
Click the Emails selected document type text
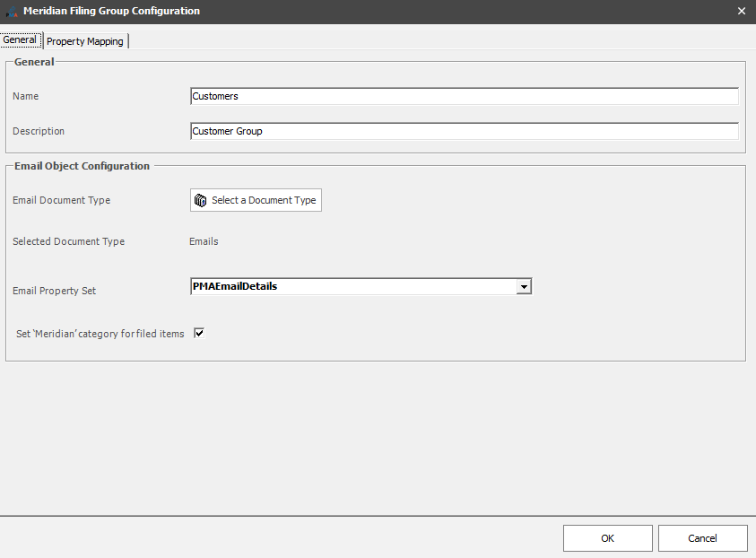click(x=204, y=241)
